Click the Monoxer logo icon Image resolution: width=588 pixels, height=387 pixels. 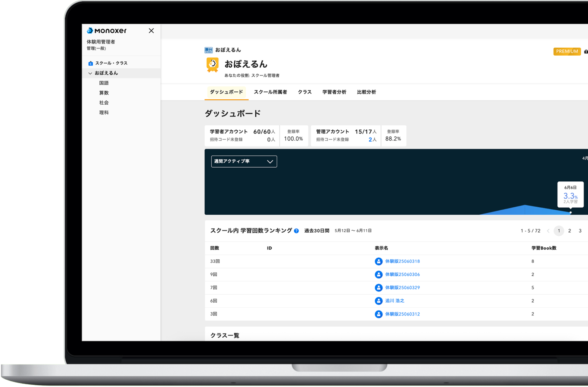point(90,31)
